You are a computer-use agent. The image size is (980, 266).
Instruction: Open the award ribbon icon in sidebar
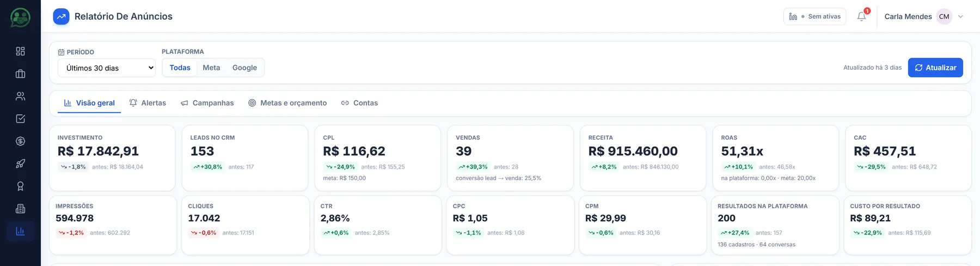click(x=20, y=186)
